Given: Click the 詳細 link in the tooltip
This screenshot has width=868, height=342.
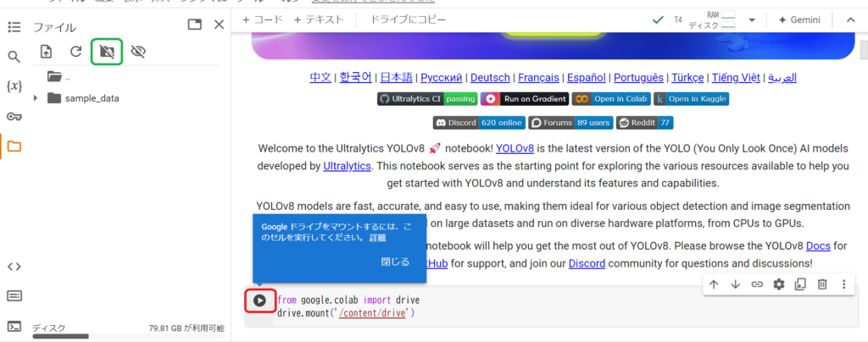Looking at the screenshot, I should pyautogui.click(x=377, y=238).
